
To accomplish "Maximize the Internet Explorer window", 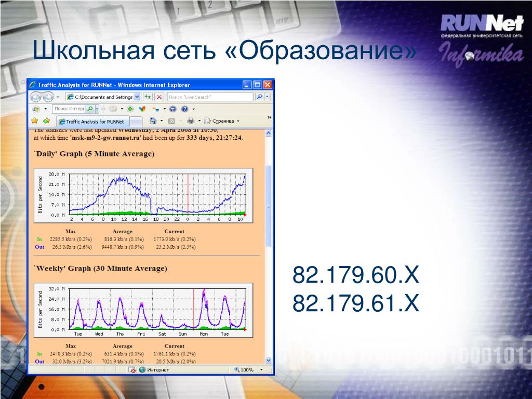I will pyautogui.click(x=258, y=85).
